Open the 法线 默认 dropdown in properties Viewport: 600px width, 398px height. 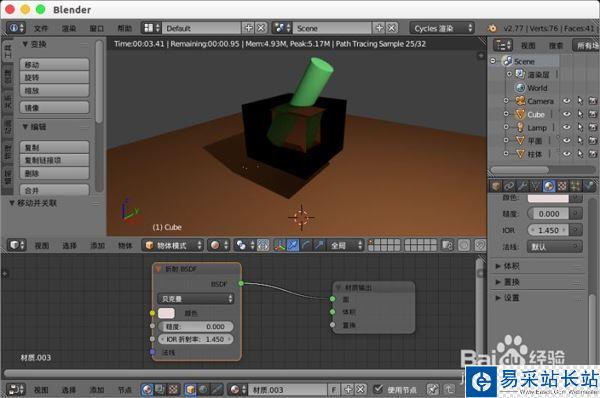555,247
